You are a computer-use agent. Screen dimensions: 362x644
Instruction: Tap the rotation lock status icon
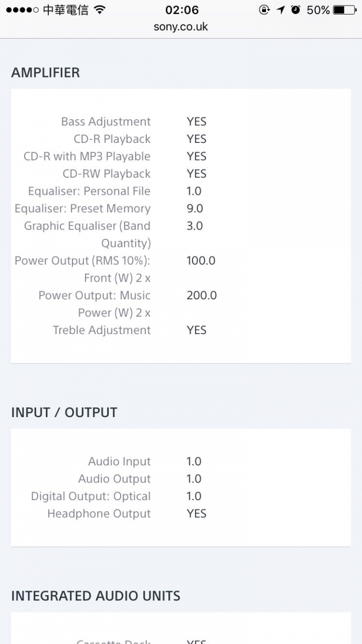[x=264, y=10]
